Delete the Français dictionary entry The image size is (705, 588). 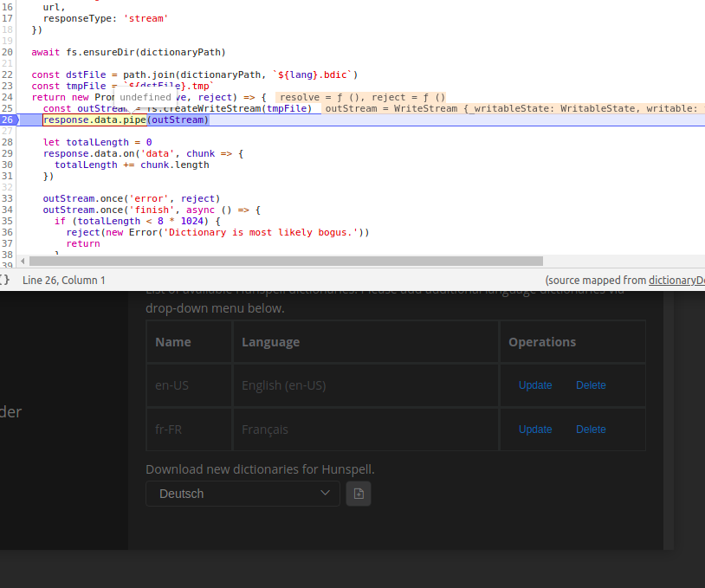[591, 429]
